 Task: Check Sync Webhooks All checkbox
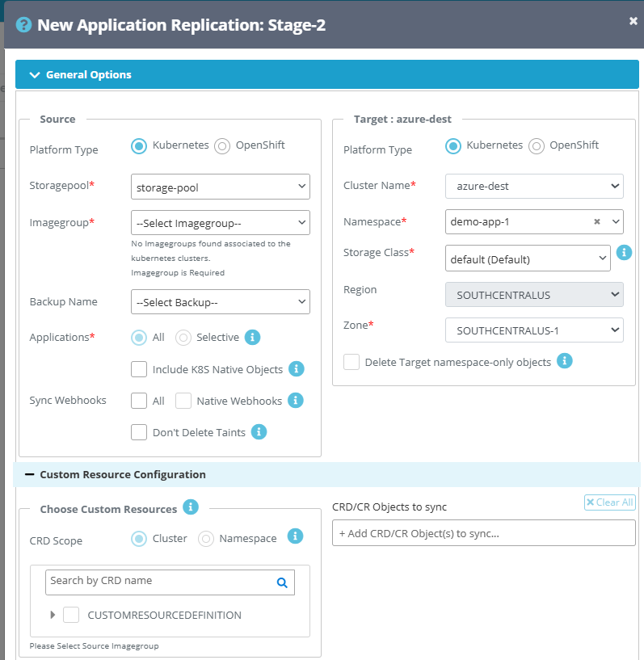[x=139, y=401]
